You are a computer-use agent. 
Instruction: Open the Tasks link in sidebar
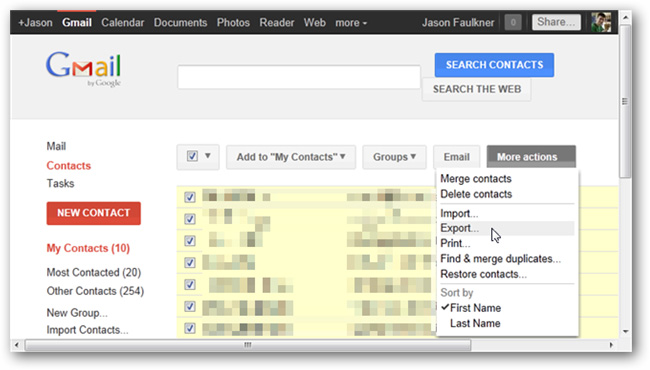(60, 183)
